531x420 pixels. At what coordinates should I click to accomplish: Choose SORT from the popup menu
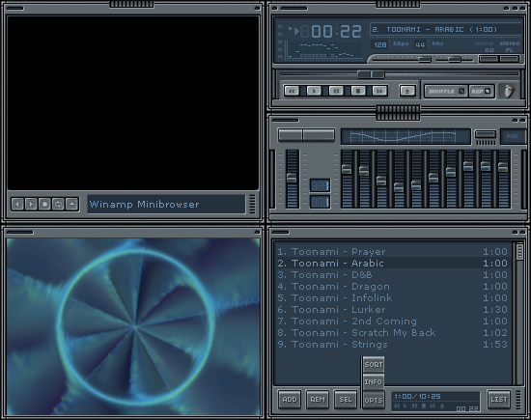374,365
